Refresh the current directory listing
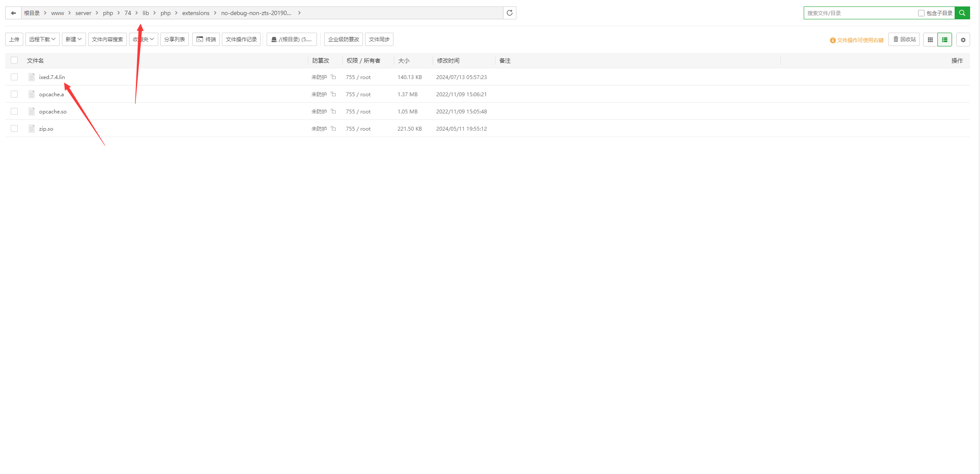The width and height of the screenshot is (980, 474). 510,13
